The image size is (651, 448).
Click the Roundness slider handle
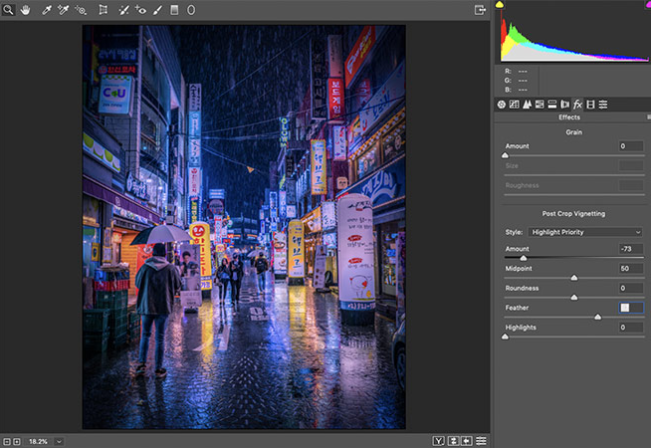tap(574, 298)
